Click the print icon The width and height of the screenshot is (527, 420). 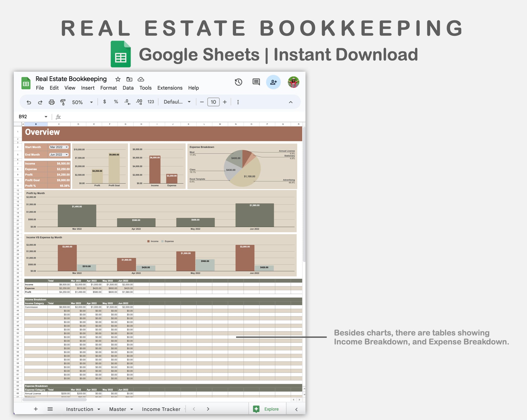pos(51,102)
